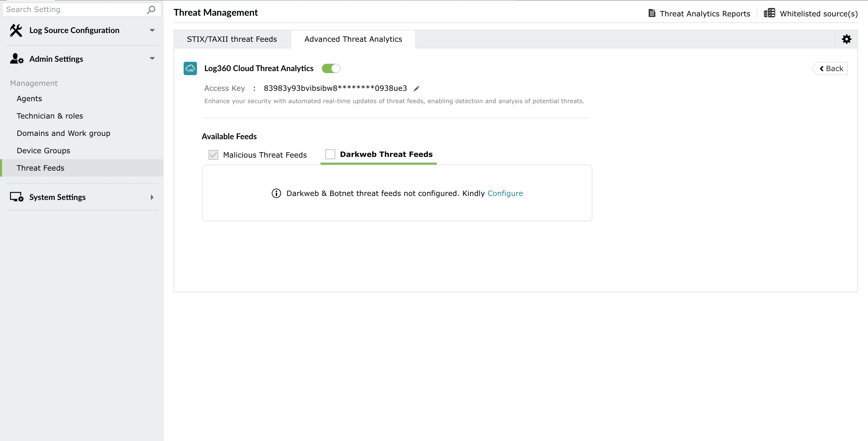Click the Configure link
This screenshot has width=868, height=441.
coord(505,193)
